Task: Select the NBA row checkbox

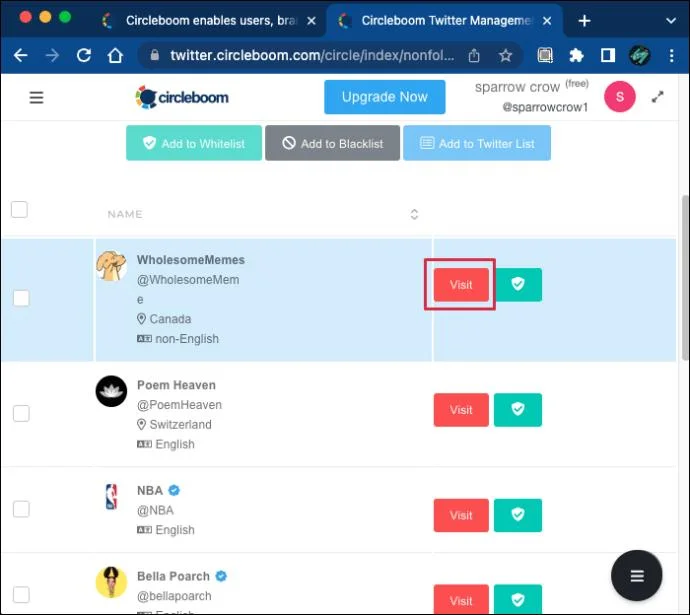Action: 21,509
